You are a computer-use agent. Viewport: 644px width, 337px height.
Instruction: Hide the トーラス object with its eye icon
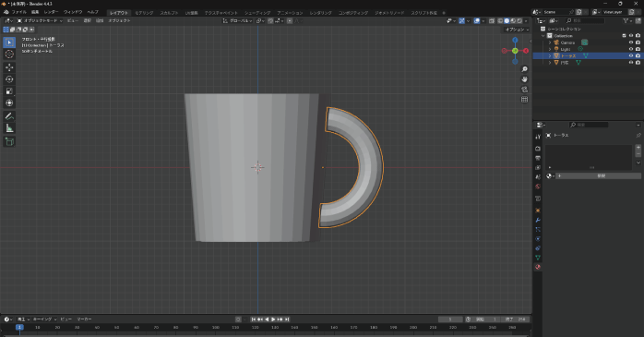click(x=631, y=55)
